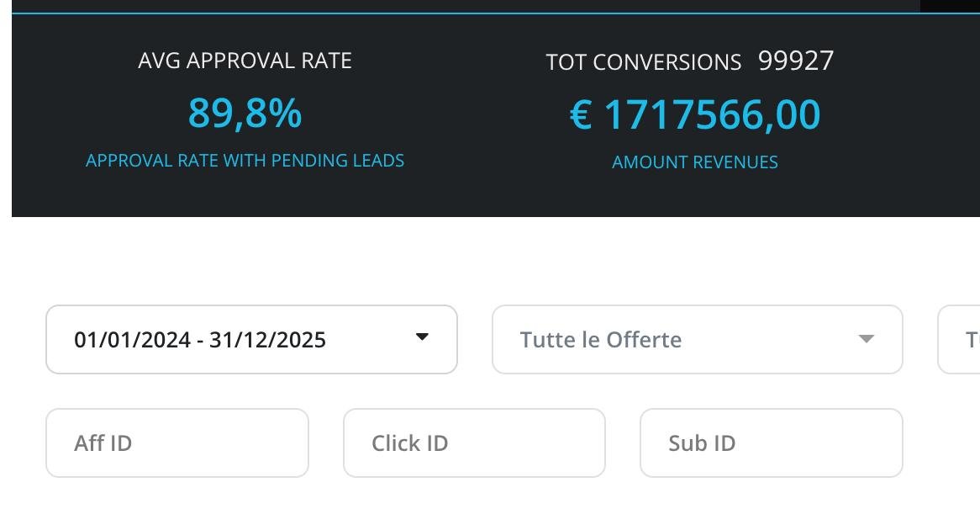The width and height of the screenshot is (980, 530).
Task: Click the TOT Conversions label
Action: pos(644,62)
